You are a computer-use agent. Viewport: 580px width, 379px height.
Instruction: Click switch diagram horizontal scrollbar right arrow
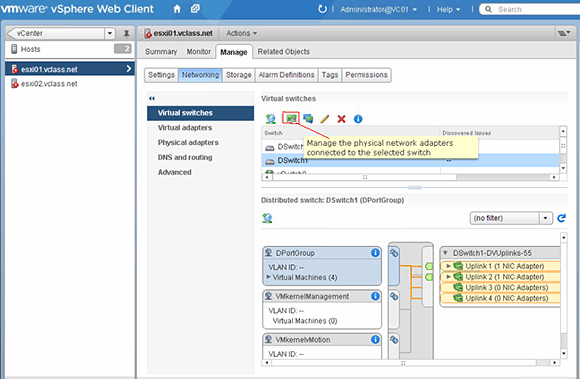pos(554,363)
